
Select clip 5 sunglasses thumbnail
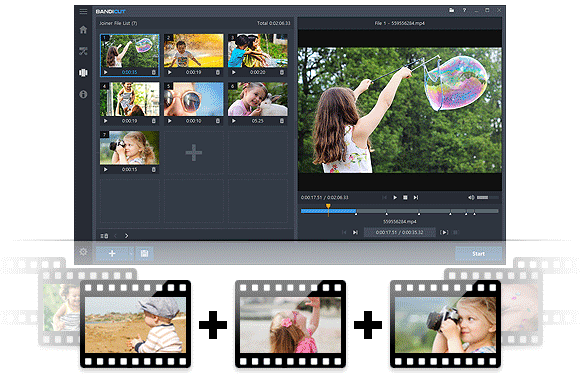pyautogui.click(x=194, y=99)
